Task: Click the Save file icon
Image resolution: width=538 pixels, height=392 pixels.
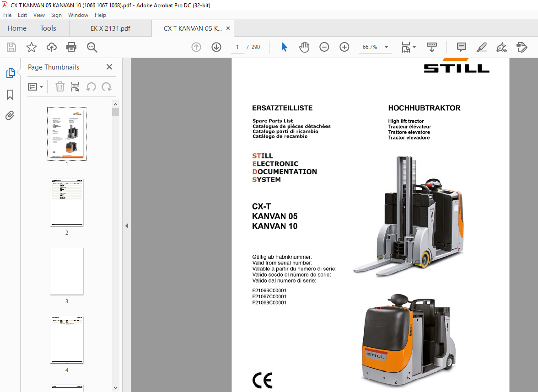Action: [x=11, y=47]
